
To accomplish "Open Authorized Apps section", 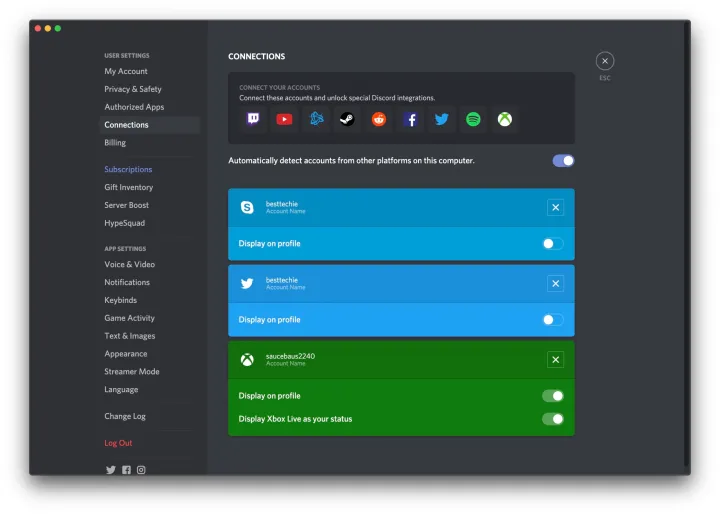I will point(149,107).
